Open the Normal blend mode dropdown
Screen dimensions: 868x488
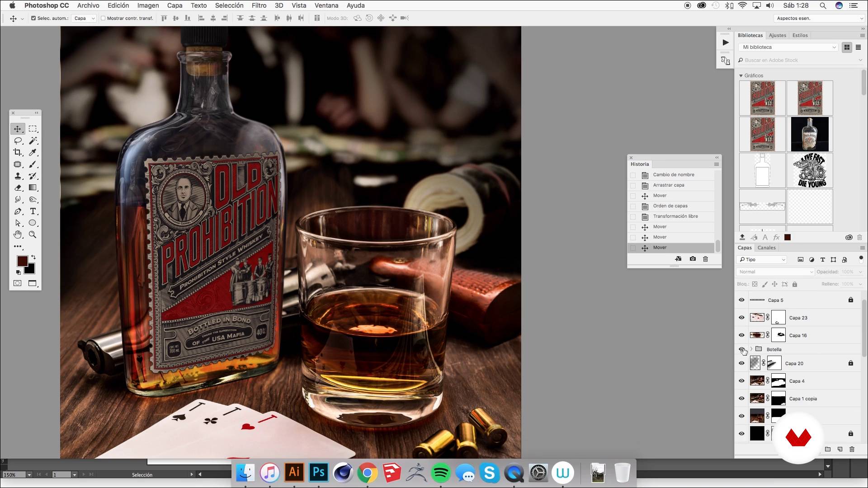[x=775, y=272]
